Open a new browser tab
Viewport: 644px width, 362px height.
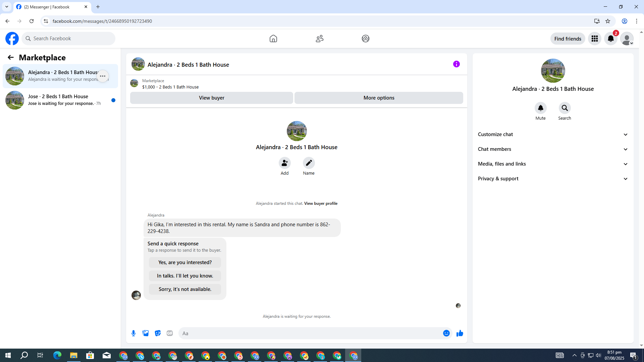point(98,7)
